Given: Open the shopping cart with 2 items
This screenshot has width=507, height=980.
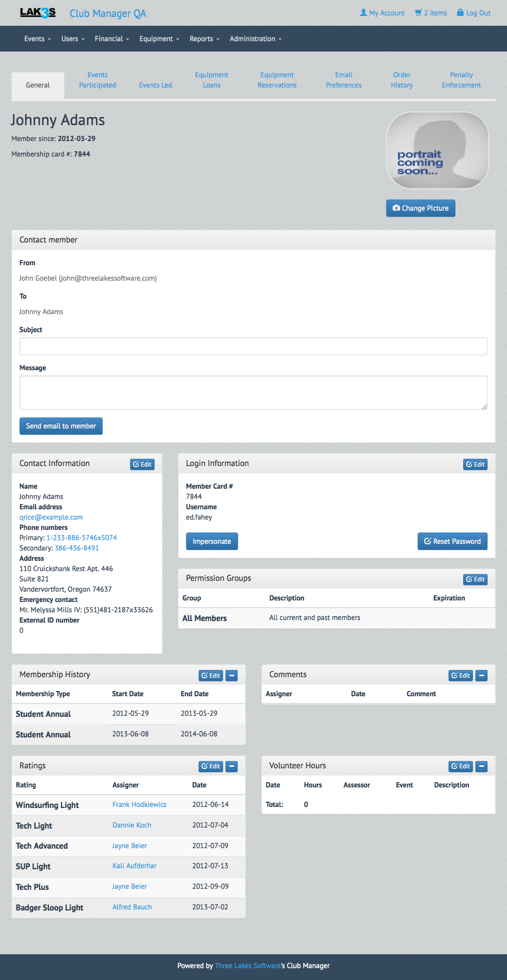Looking at the screenshot, I should tap(431, 13).
